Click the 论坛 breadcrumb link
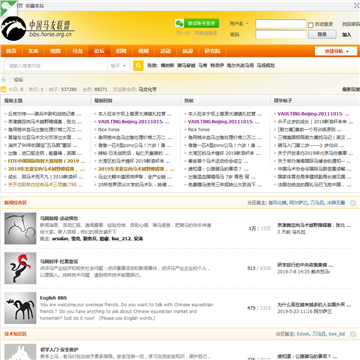 18,80
